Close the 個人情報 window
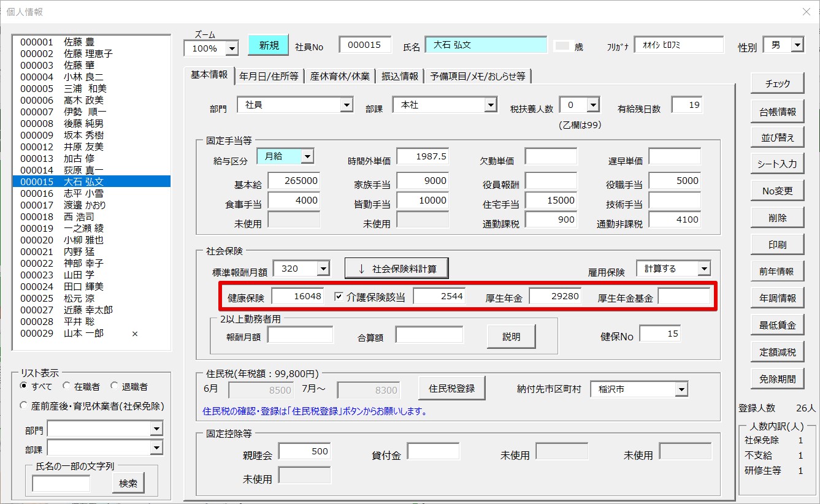The height and width of the screenshot is (504, 820). pyautogui.click(x=806, y=12)
